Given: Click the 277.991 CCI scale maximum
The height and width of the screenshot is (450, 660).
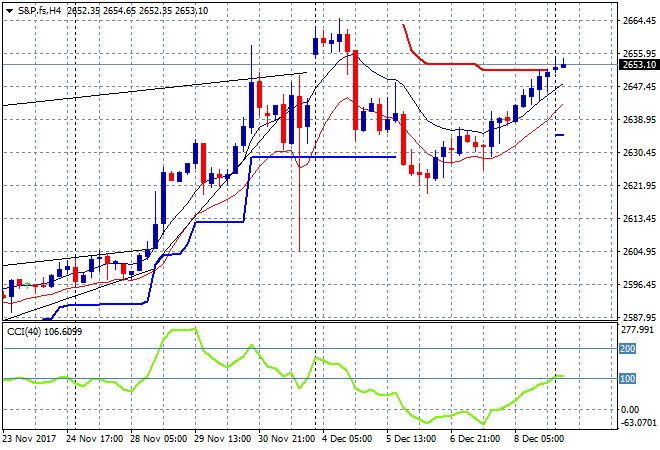Looking at the screenshot, I should point(637,330).
